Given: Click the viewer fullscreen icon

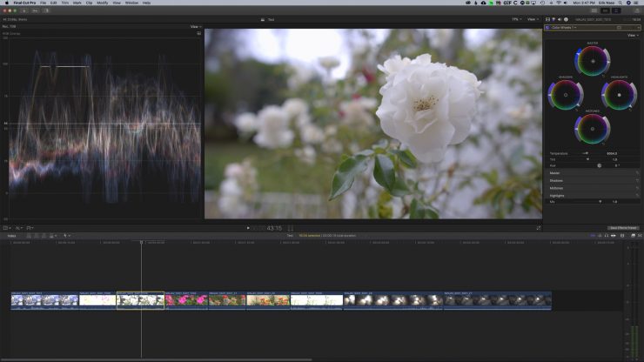Looking at the screenshot, I should click(x=539, y=228).
